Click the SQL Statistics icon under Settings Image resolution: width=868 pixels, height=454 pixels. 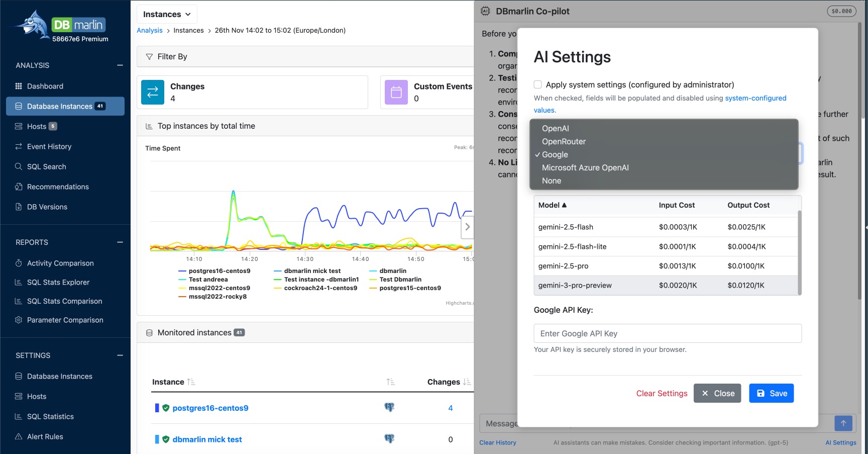click(x=19, y=416)
